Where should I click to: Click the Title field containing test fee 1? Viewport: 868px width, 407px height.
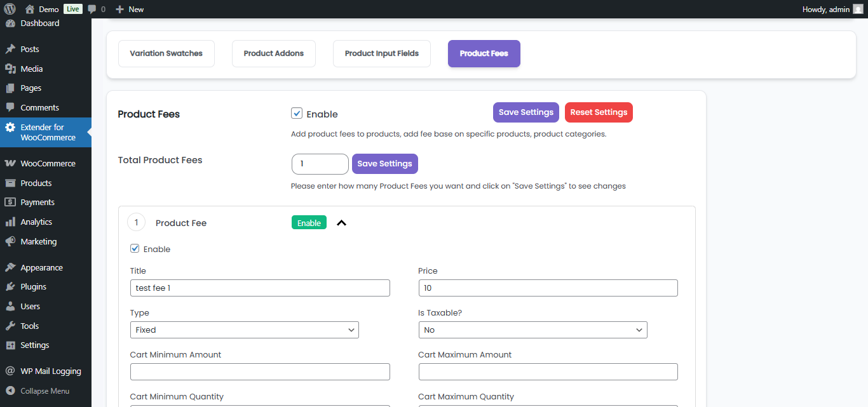[259, 288]
